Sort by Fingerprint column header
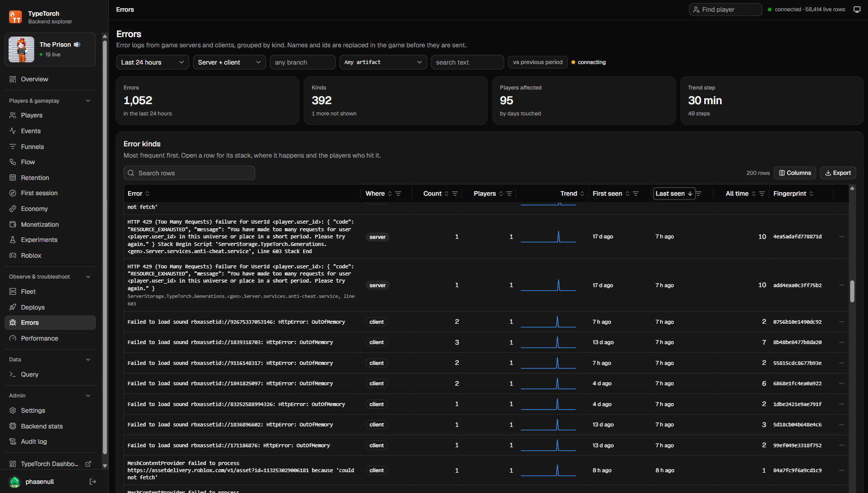Viewport: 868px width, 493px height. (793, 194)
